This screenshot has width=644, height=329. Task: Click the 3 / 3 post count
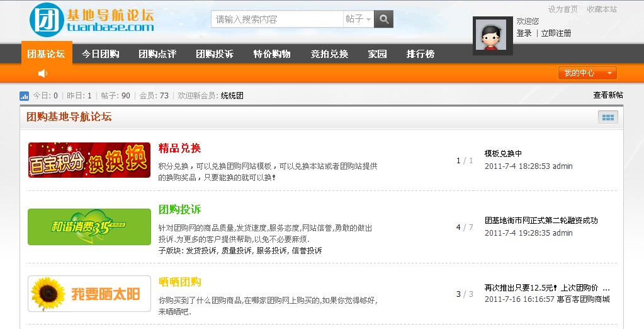[x=465, y=294]
